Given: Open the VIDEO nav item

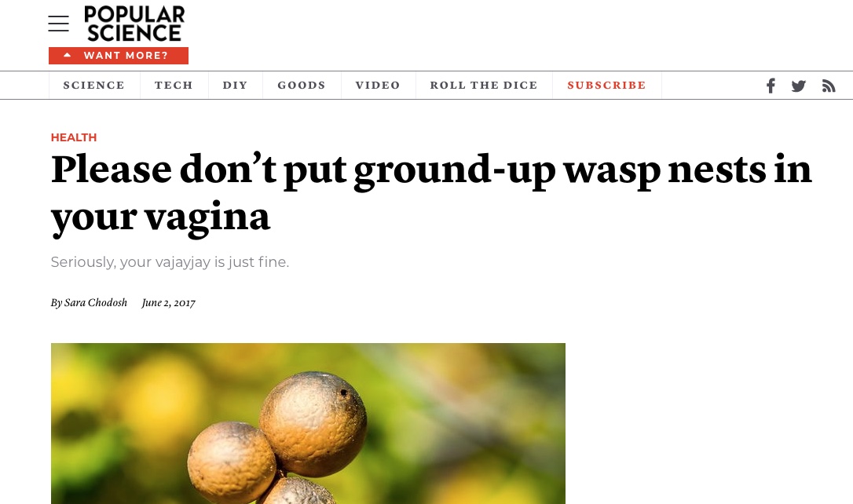Looking at the screenshot, I should [x=378, y=86].
